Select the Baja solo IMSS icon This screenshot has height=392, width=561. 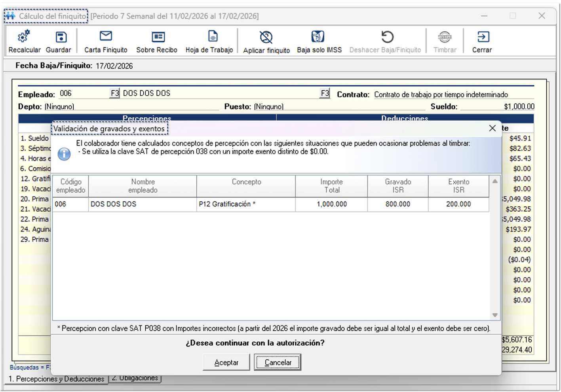point(318,37)
